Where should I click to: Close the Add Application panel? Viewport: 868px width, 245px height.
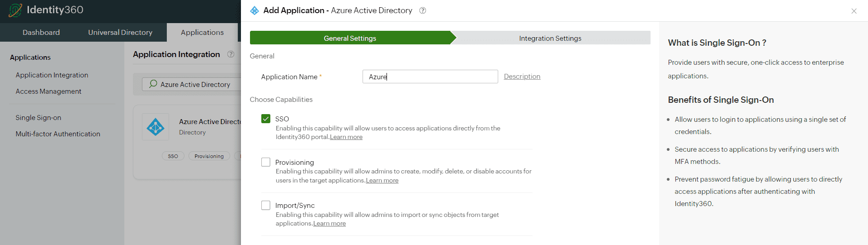click(854, 11)
